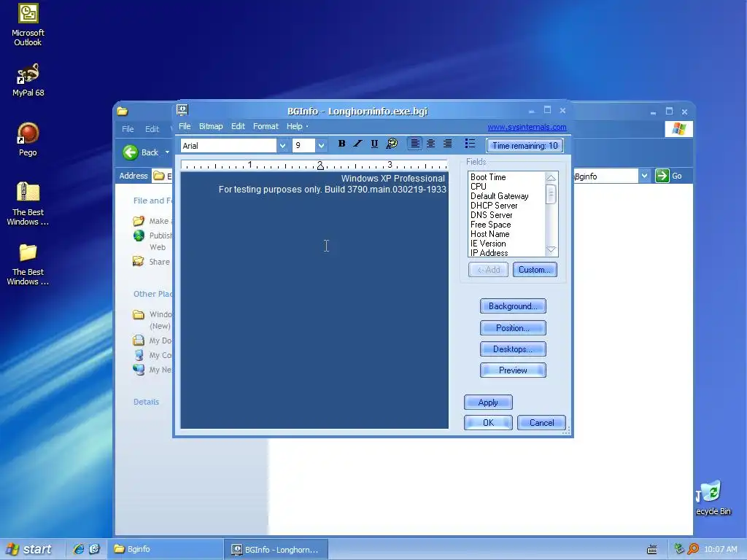The height and width of the screenshot is (560, 747).
Task: Toggle underline formatting in BGInfo toolbar
Action: point(374,144)
